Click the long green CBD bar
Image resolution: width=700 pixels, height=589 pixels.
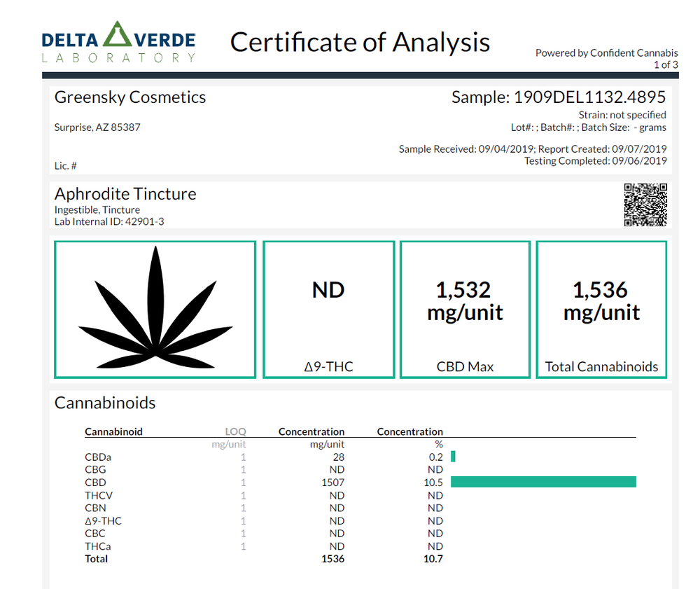[543, 482]
